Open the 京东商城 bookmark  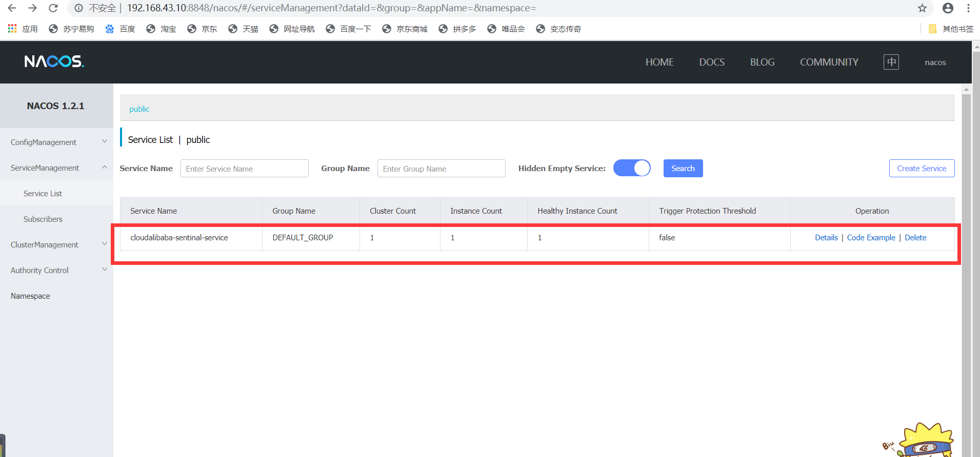[x=405, y=29]
